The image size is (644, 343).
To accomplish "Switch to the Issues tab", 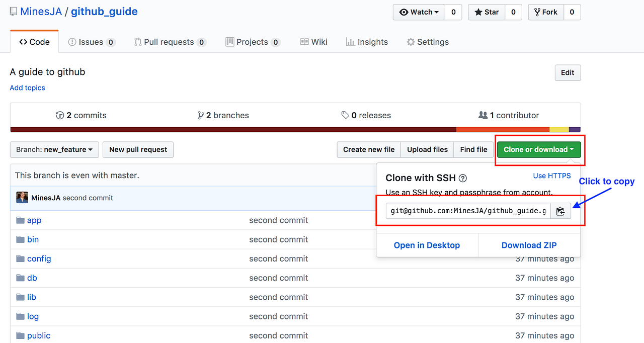I will click(x=91, y=42).
